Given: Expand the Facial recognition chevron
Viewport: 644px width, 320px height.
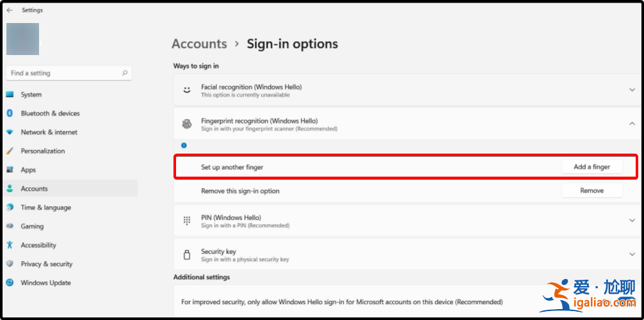Looking at the screenshot, I should point(632,90).
